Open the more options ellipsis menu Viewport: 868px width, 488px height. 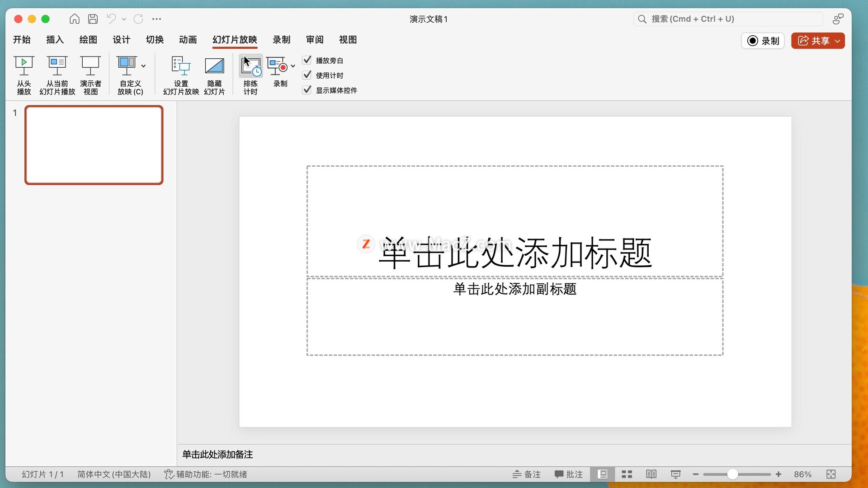coord(156,19)
